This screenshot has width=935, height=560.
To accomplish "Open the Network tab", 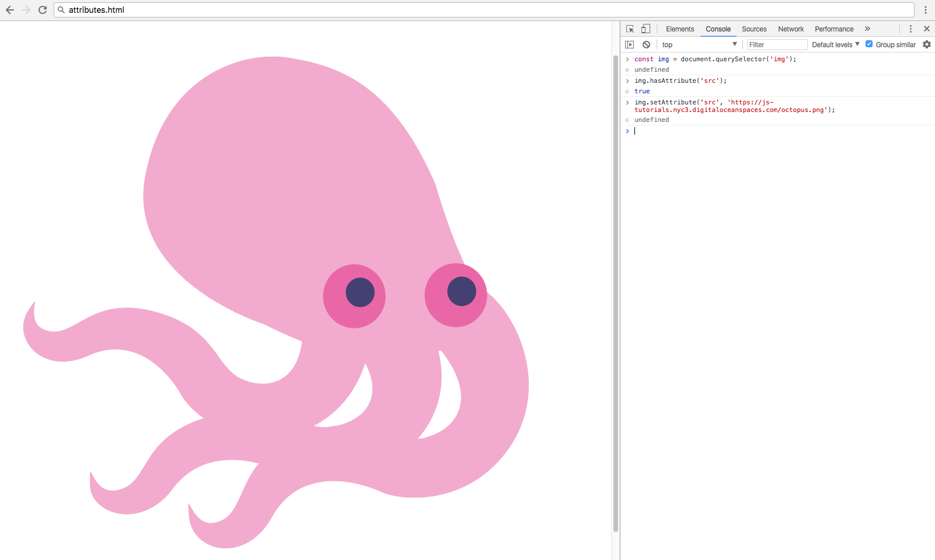I will click(791, 29).
